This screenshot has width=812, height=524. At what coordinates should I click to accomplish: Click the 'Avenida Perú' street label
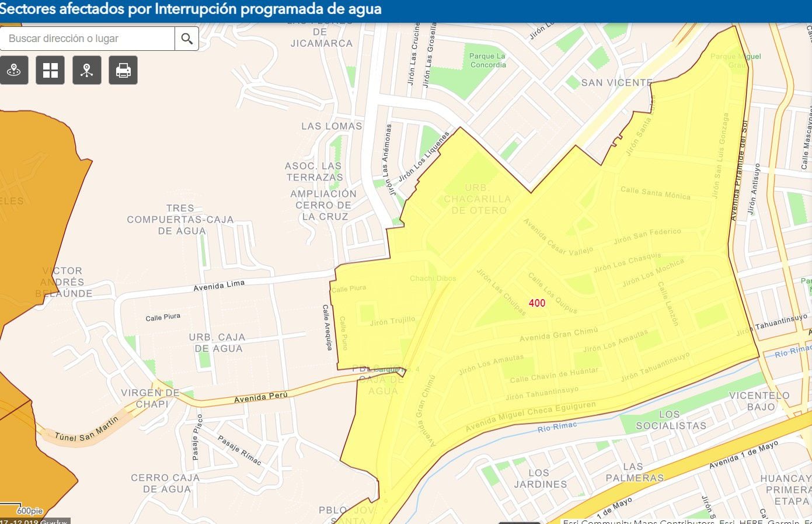[261, 397]
